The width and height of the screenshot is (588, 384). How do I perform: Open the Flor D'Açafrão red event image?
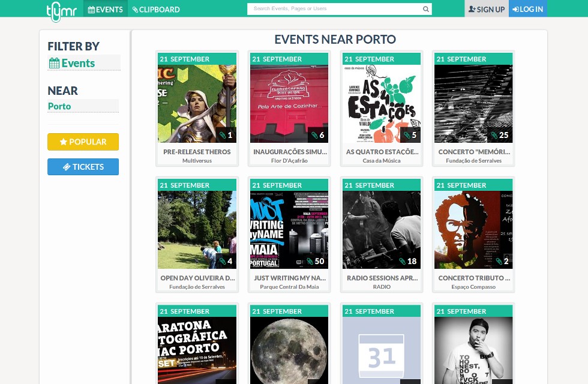[x=289, y=103]
